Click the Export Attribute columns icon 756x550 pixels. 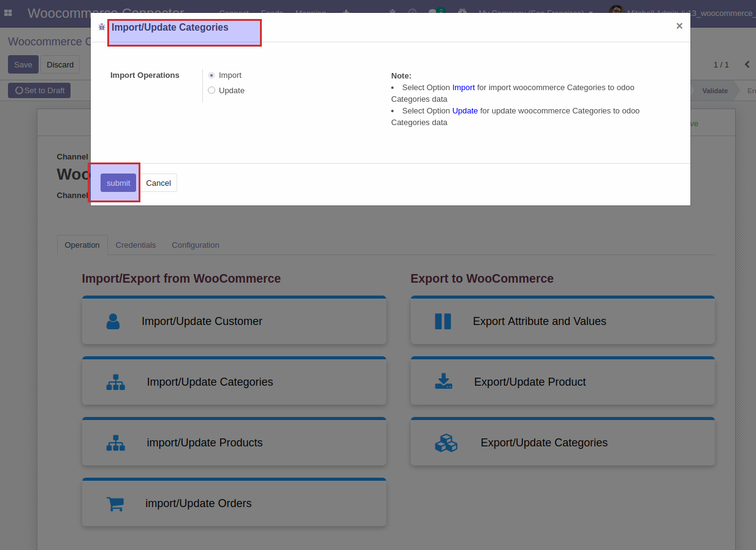443,321
